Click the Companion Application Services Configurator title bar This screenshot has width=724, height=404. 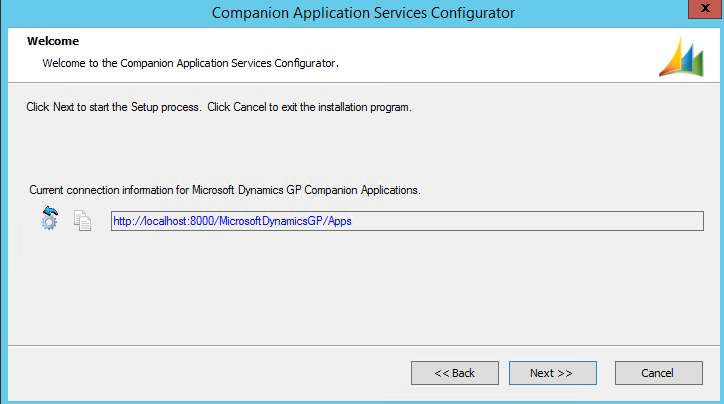[364, 13]
